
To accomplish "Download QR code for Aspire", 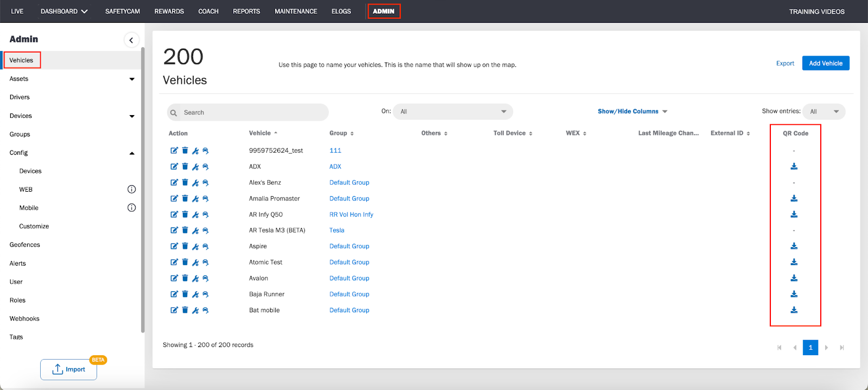I will (x=794, y=246).
